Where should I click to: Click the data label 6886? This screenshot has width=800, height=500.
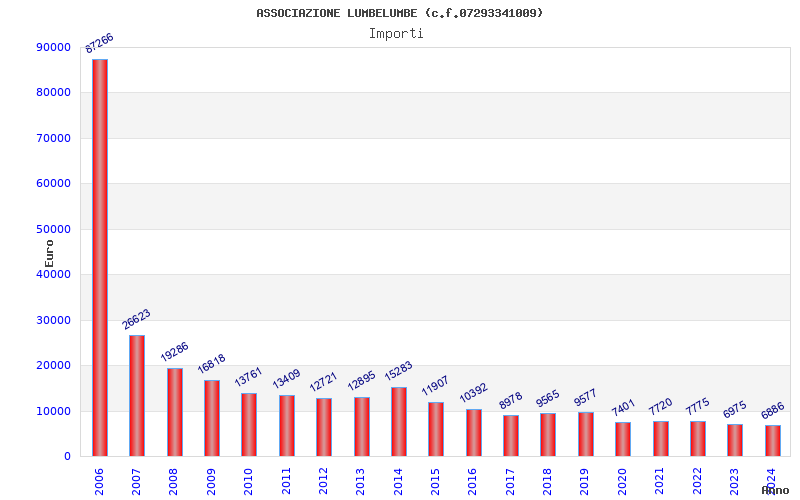tap(773, 411)
